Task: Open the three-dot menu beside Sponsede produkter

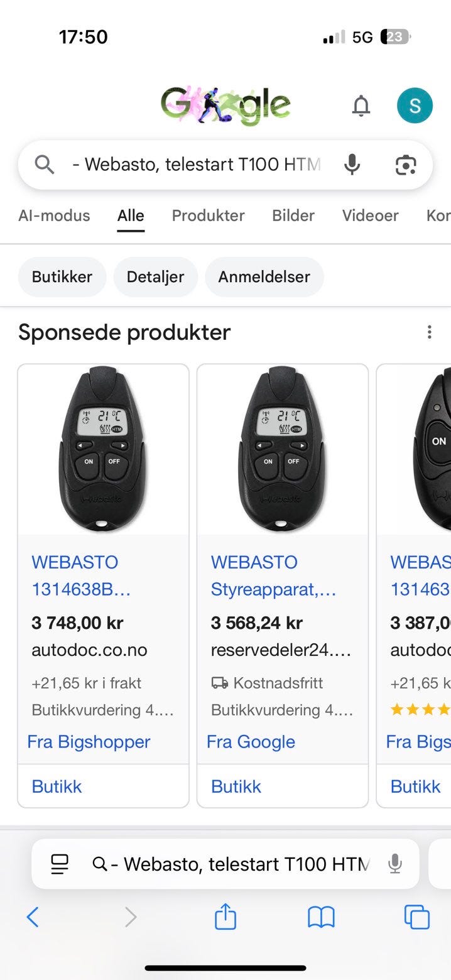Action: click(430, 332)
